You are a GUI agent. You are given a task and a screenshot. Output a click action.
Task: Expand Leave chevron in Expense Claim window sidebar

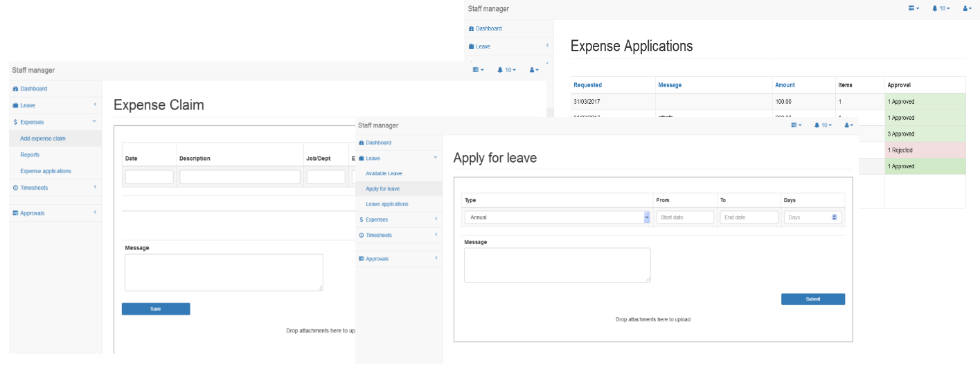[95, 105]
